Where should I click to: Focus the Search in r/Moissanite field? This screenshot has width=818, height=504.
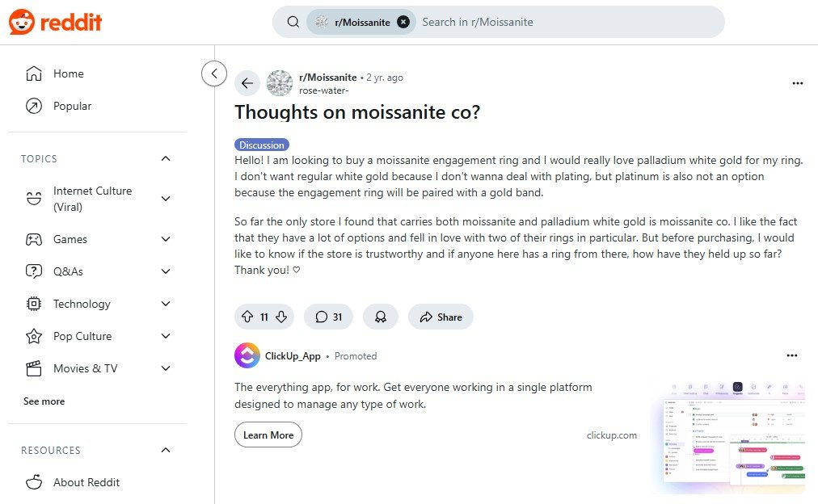tap(568, 22)
